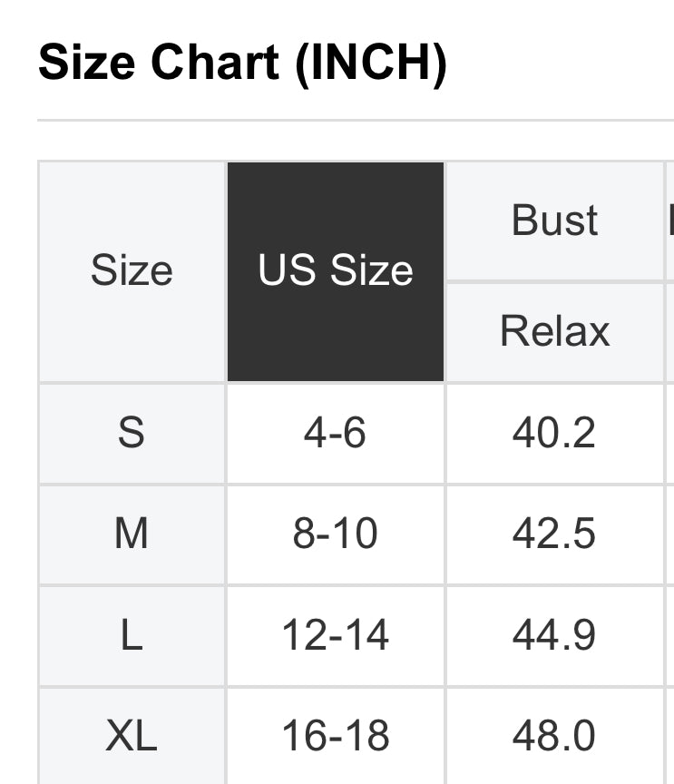Select the M size row label

(x=132, y=534)
